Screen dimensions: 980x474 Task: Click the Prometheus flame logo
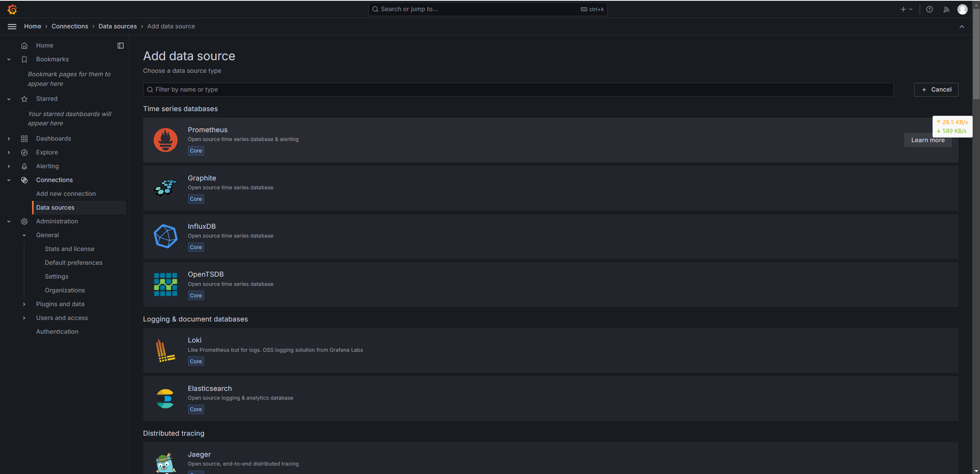[x=165, y=140]
